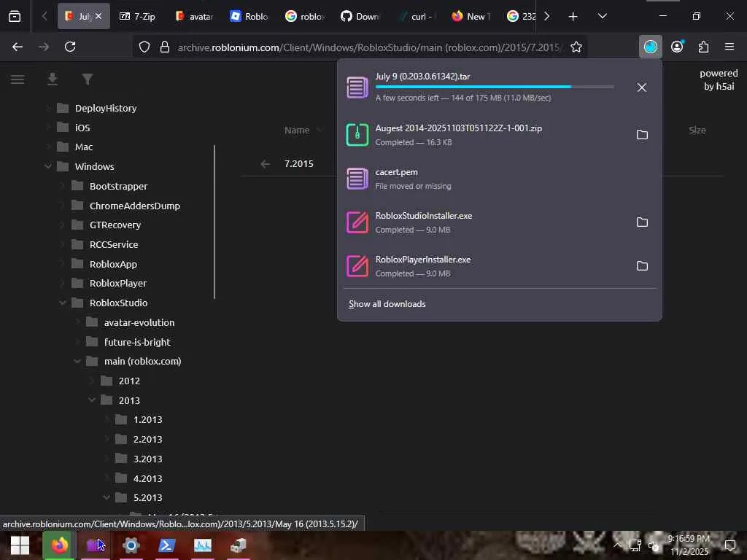This screenshot has height=560, width=747.
Task: Sort by the Size column header
Action: (697, 131)
